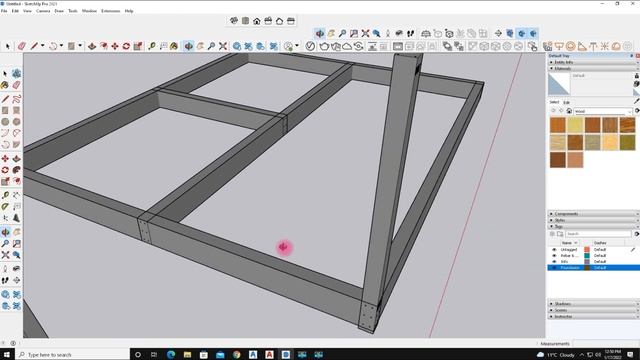Click the house Home view icon in top toolbar
Image resolution: width=640 pixels, height=360 pixels.
pos(257,21)
